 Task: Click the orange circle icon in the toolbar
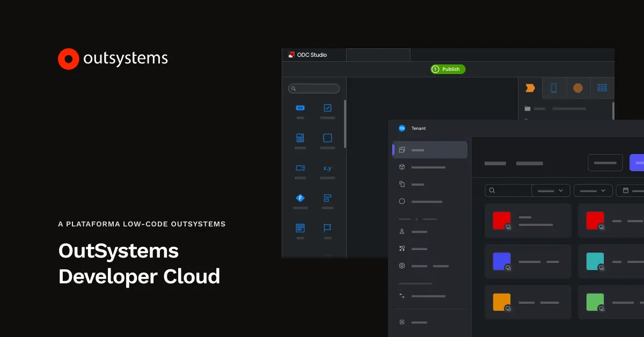[x=578, y=87]
